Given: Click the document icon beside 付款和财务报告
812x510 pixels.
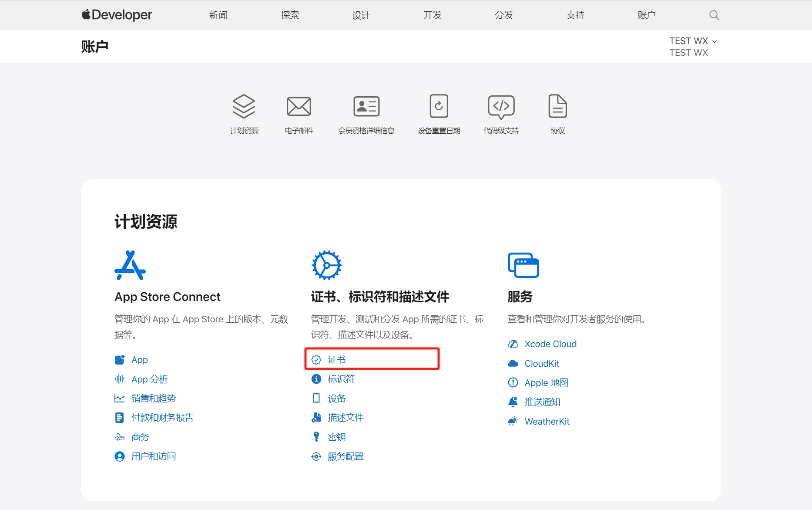Looking at the screenshot, I should click(119, 418).
